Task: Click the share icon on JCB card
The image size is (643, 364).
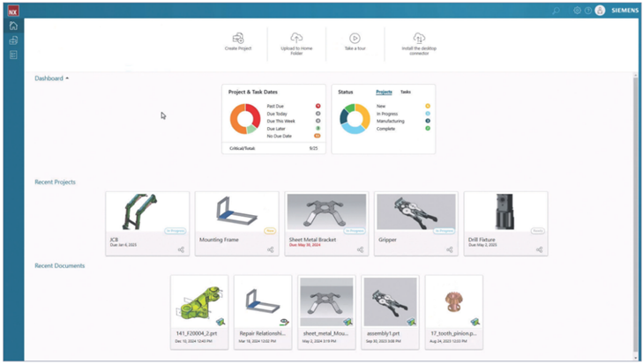Action: click(181, 249)
